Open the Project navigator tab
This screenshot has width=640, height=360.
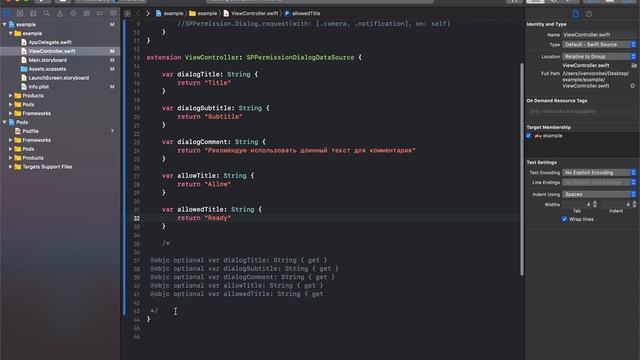click(7, 13)
